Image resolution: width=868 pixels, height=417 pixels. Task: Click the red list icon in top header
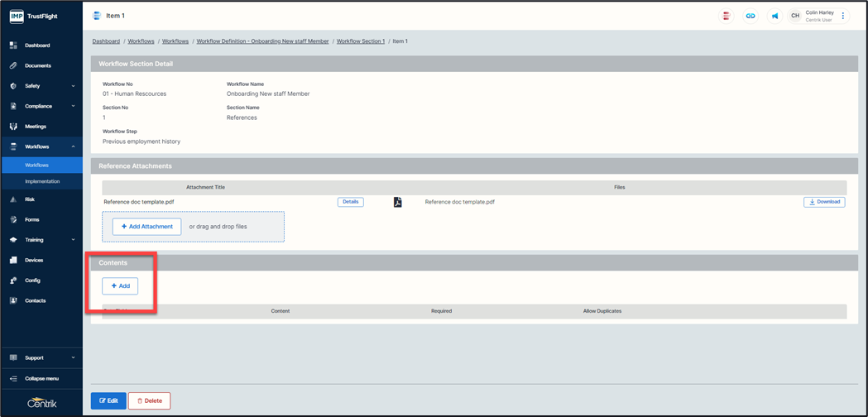[x=726, y=16]
